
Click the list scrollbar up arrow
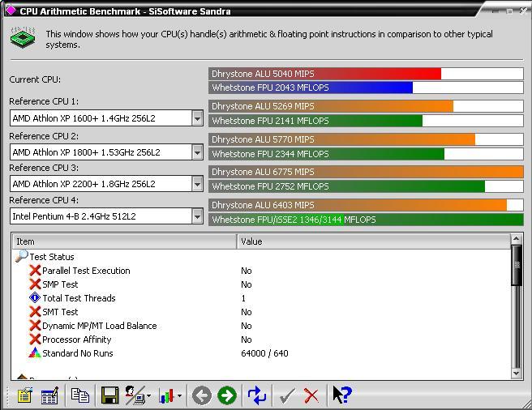(517, 241)
